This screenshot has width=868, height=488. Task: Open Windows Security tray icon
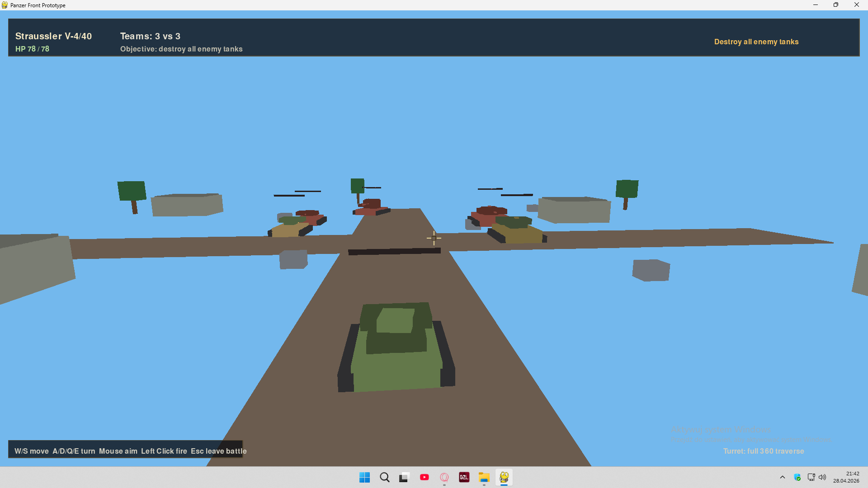tap(797, 477)
